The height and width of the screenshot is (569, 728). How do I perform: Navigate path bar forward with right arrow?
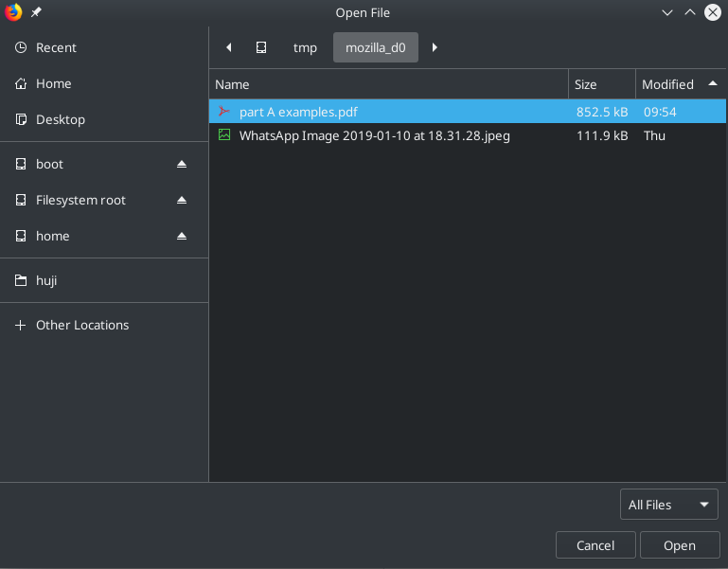coord(435,47)
